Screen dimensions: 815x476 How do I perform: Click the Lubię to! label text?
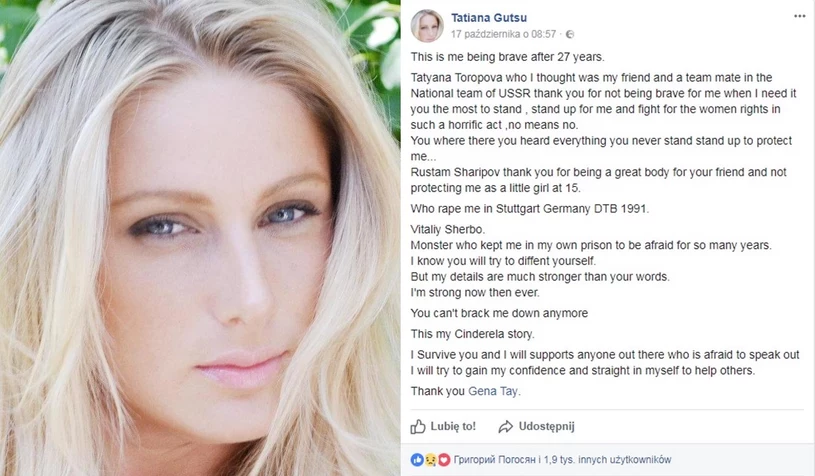click(x=453, y=426)
